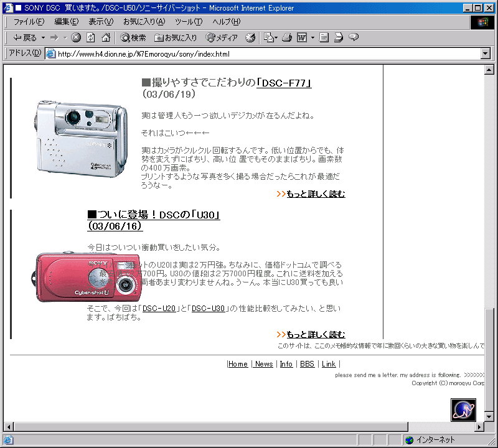This screenshot has width=498, height=448.
Task: Click the vertical scrollbar thumb
Action: pos(489,360)
